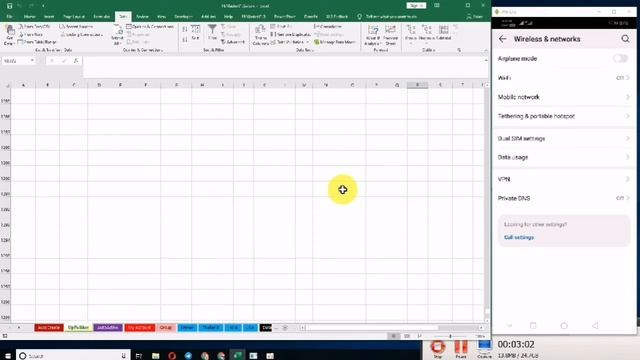This screenshot has width=640, height=360.
Task: Stop the screen recording
Action: [x=438, y=349]
